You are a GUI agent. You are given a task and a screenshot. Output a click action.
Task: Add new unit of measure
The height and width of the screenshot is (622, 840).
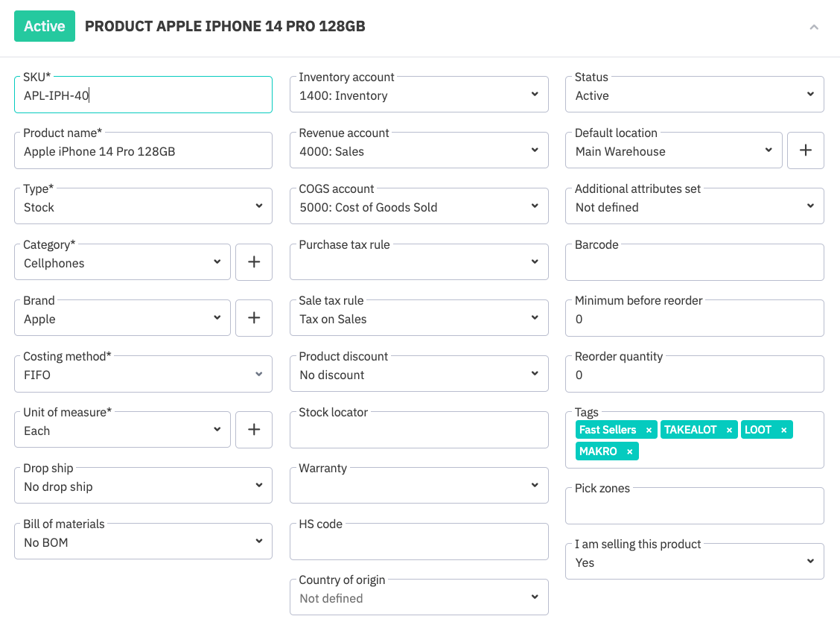(254, 430)
